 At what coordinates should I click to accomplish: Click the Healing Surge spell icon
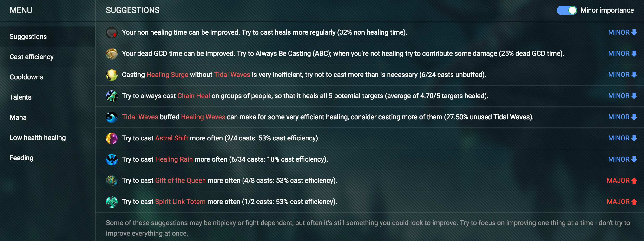click(x=112, y=75)
